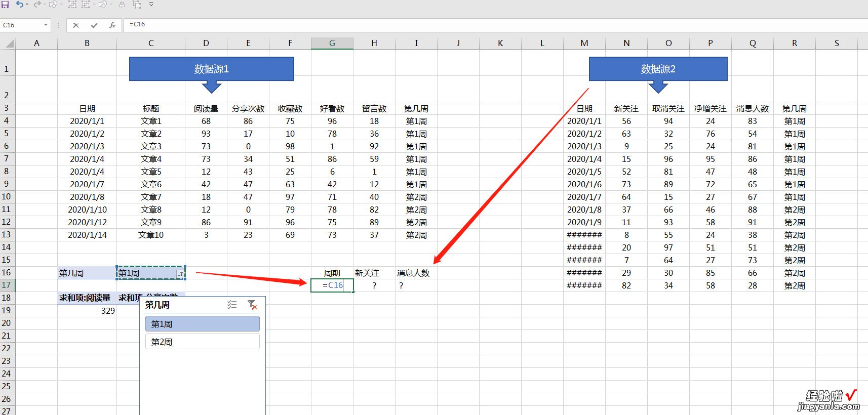Viewport: 868px width, 415px height.
Task: Click the Enter checkmark icon in formula bar
Action: 94,25
